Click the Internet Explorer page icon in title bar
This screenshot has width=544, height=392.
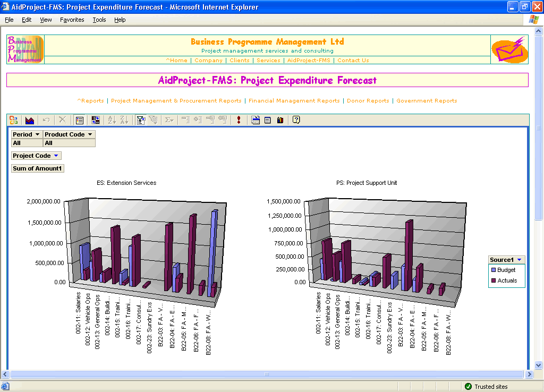[x=5, y=6]
